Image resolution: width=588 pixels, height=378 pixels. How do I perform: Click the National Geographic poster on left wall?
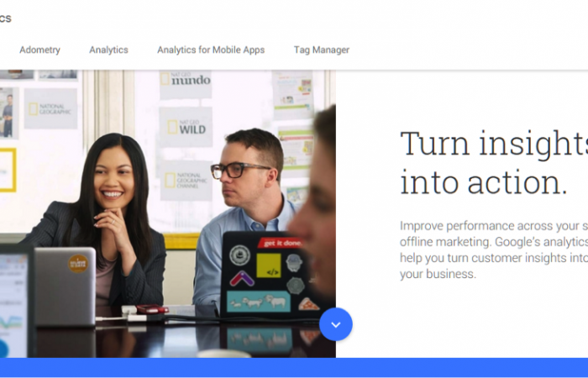pyautogui.click(x=50, y=108)
